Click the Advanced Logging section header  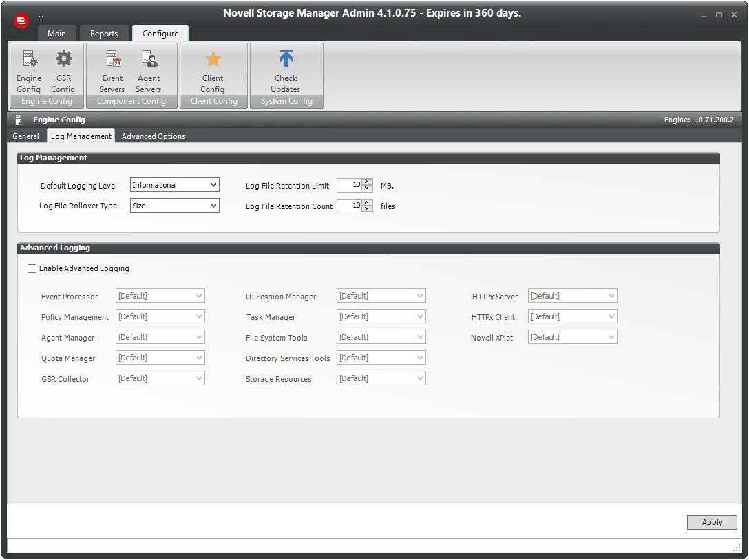point(368,248)
